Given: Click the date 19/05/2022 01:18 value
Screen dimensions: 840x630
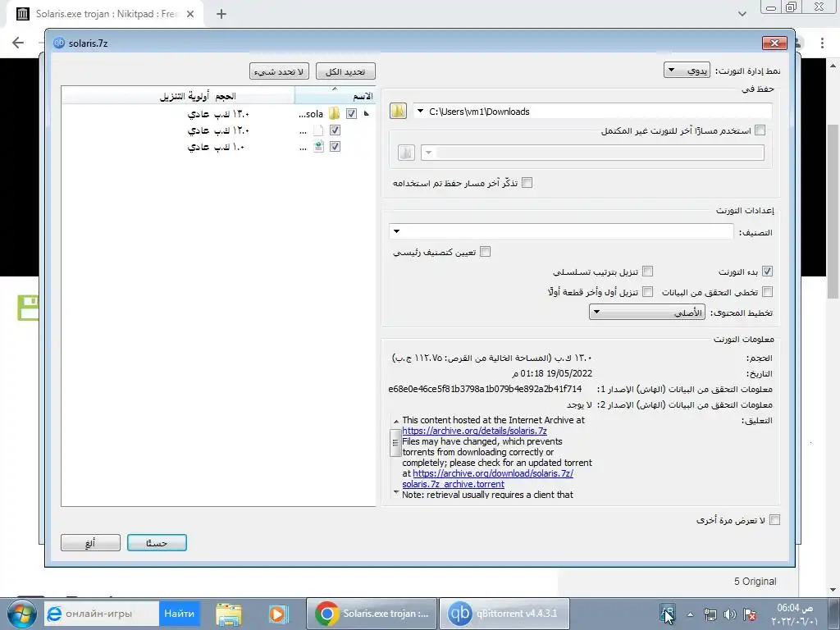Looking at the screenshot, I should click(552, 373).
